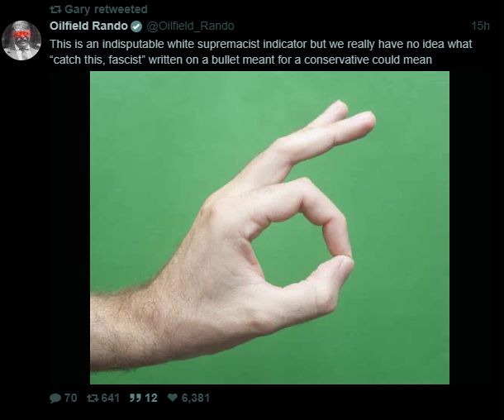The image size is (504, 420).
Task: Click the 641 retweets count
Action: click(x=110, y=399)
